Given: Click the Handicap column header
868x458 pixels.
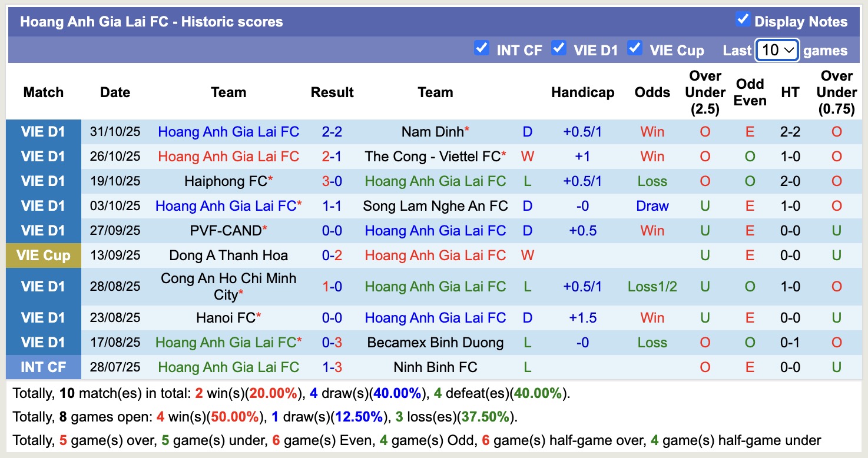Looking at the screenshot, I should pyautogui.click(x=583, y=92).
